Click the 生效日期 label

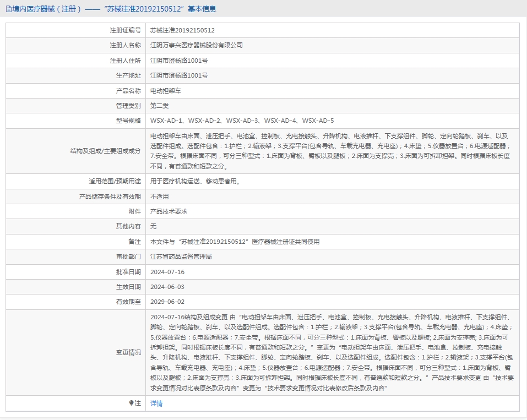pyautogui.click(x=128, y=287)
